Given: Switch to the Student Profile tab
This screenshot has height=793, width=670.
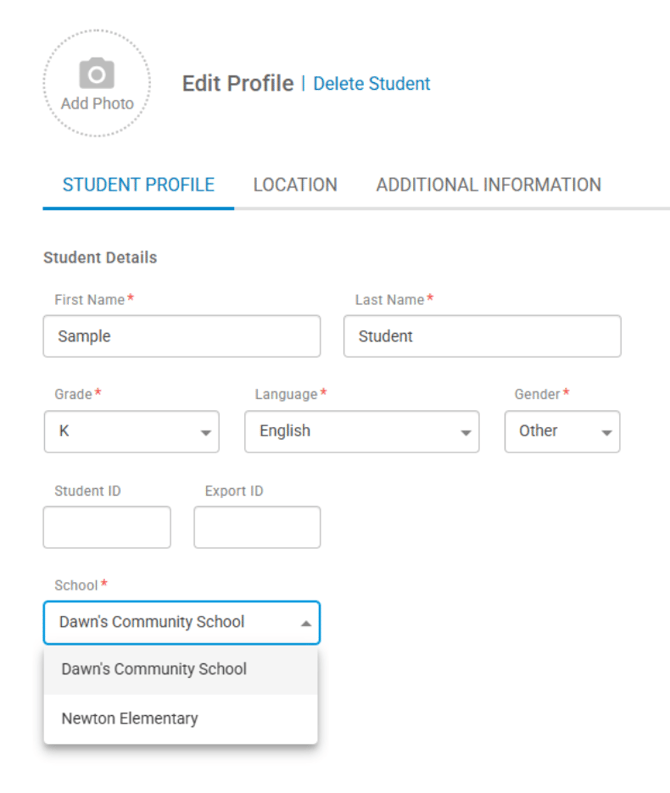Looking at the screenshot, I should point(138,185).
